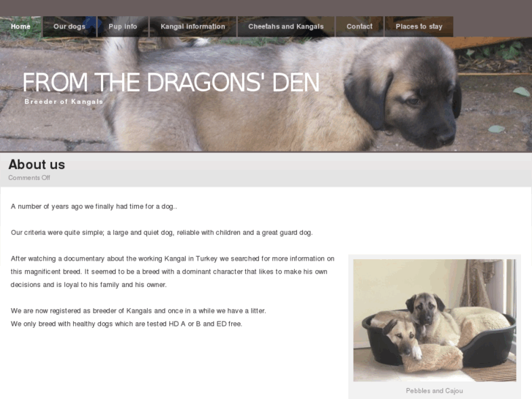Go to the Our dogs page
The height and width of the screenshot is (399, 532).
(x=70, y=26)
